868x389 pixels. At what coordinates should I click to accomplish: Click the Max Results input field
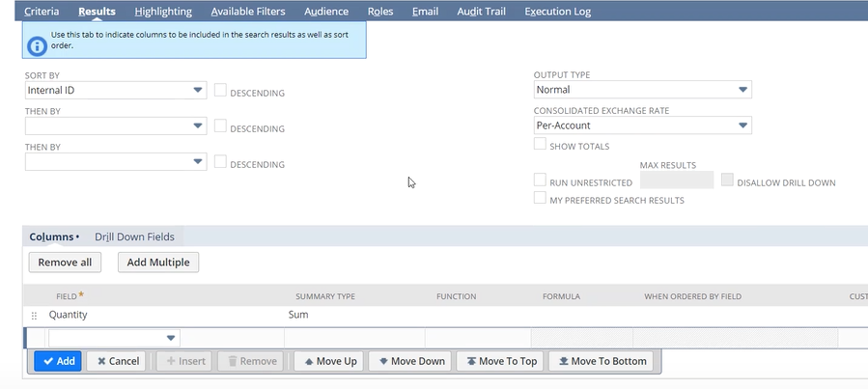pyautogui.click(x=677, y=181)
